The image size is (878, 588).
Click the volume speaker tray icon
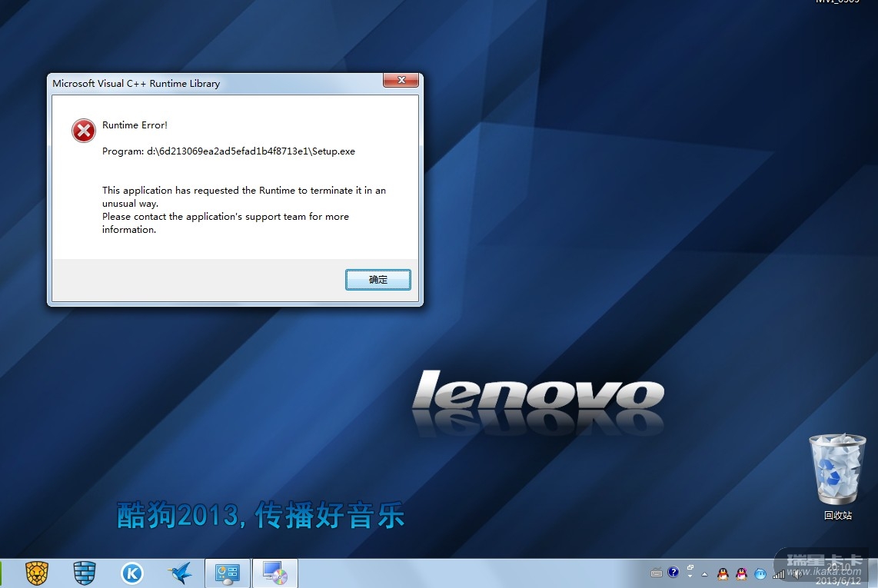coord(799,574)
